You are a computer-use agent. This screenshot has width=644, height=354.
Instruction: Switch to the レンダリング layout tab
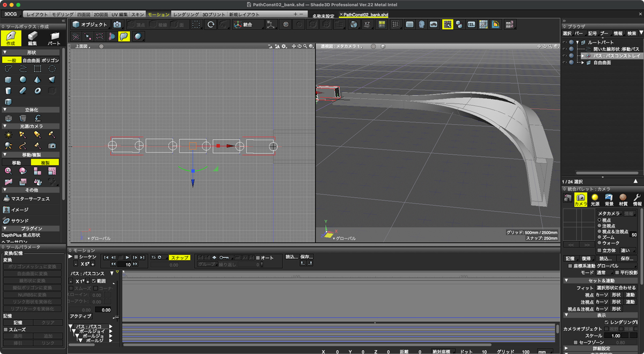click(x=186, y=15)
